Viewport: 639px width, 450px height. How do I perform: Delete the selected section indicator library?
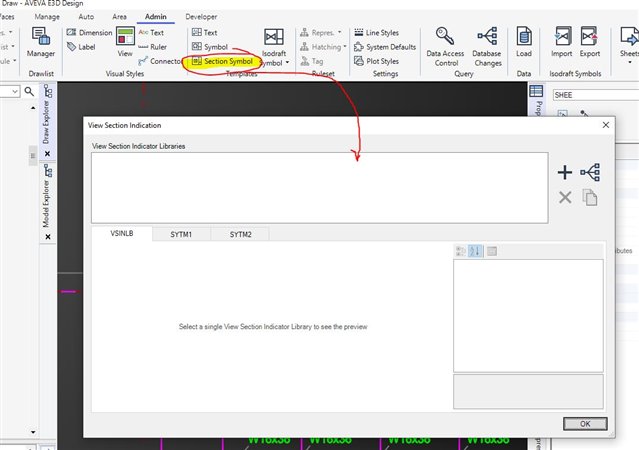pyautogui.click(x=565, y=198)
